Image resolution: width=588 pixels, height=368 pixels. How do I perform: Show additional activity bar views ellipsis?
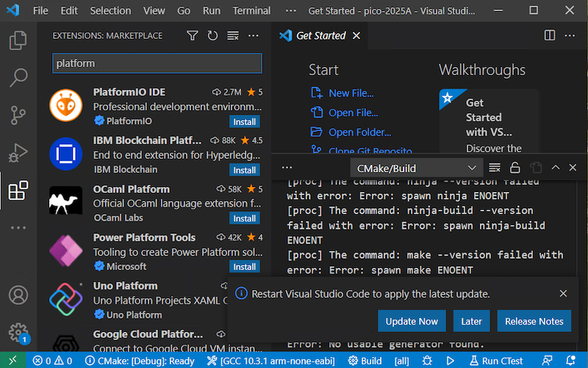click(18, 227)
